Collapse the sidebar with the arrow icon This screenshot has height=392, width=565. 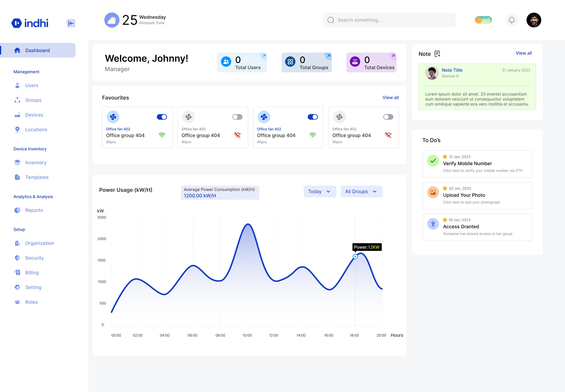coord(71,23)
